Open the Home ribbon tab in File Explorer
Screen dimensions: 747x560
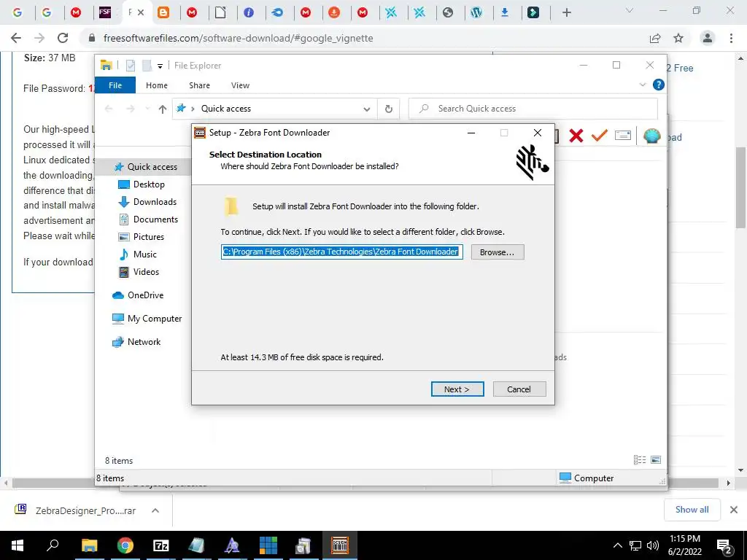click(157, 85)
